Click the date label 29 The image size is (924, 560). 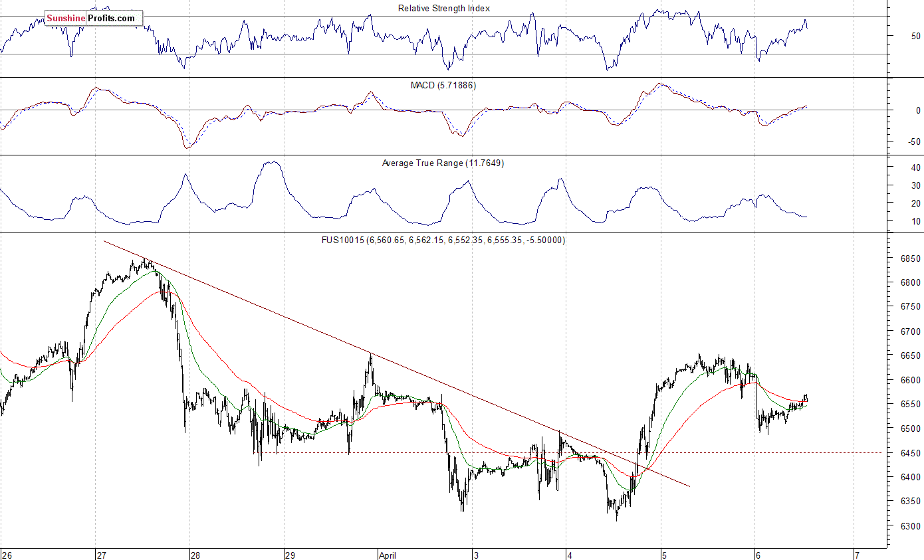click(290, 555)
